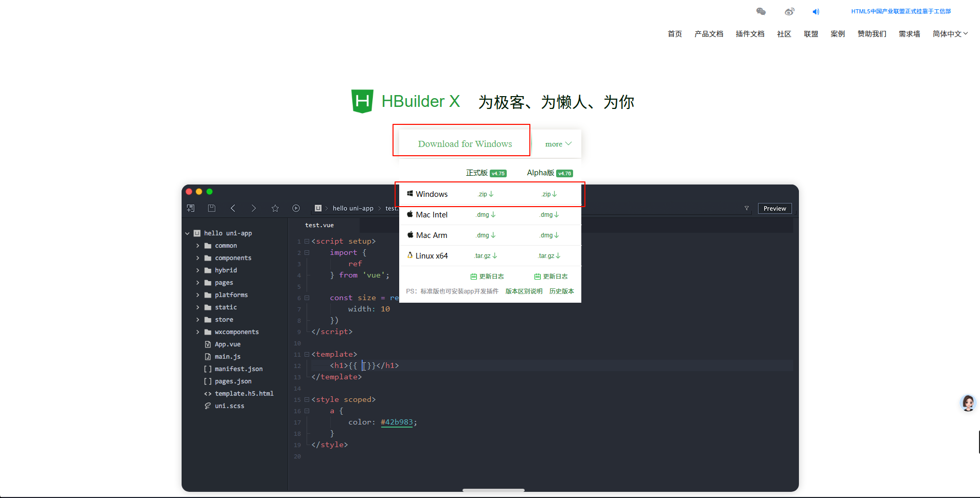
Task: Click the filter funnel icon near Preview
Action: (746, 208)
